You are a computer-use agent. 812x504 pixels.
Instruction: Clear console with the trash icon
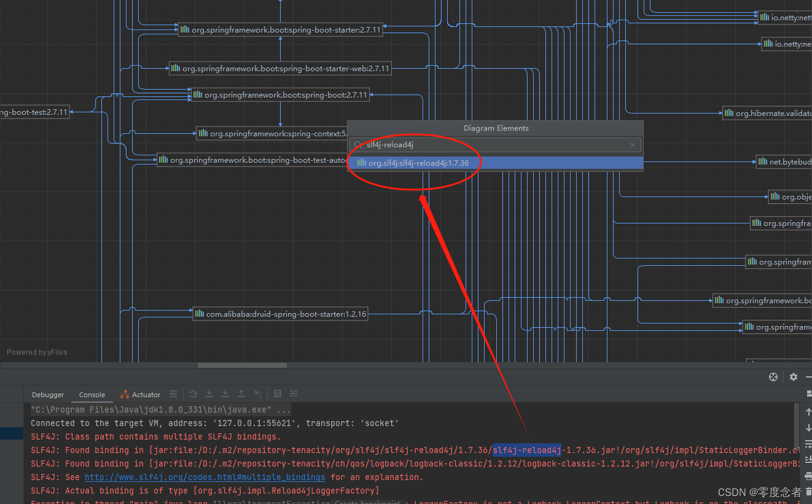(x=808, y=491)
